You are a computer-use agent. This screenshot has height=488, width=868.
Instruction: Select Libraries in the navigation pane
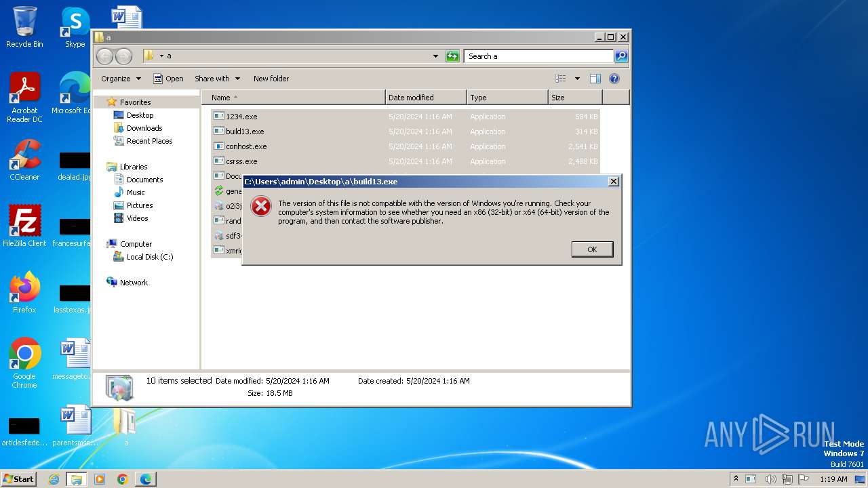(134, 167)
